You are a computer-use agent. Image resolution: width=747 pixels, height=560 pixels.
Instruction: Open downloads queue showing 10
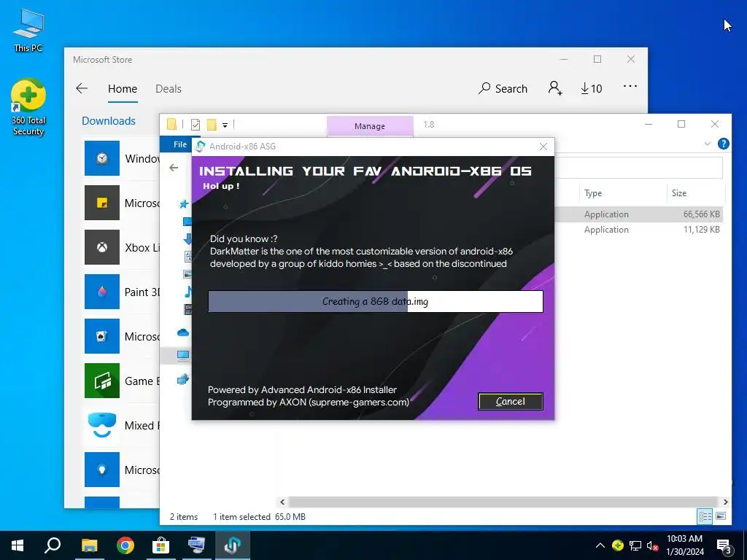[x=591, y=88]
